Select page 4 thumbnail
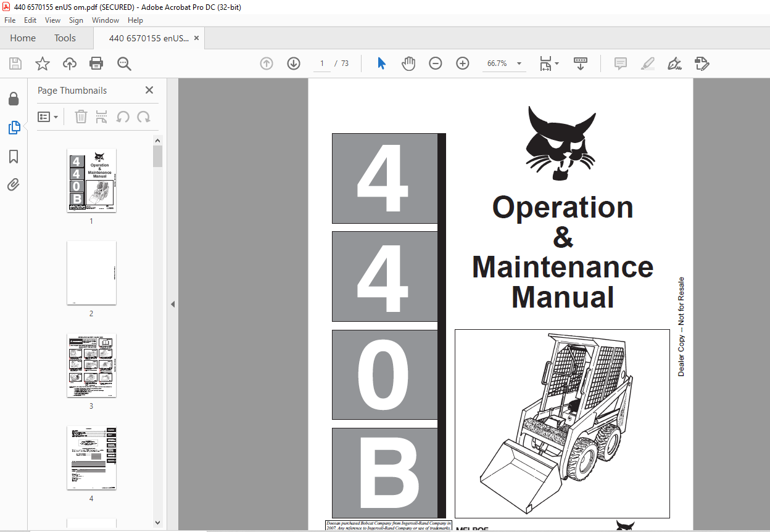770x532 pixels. tap(91, 458)
